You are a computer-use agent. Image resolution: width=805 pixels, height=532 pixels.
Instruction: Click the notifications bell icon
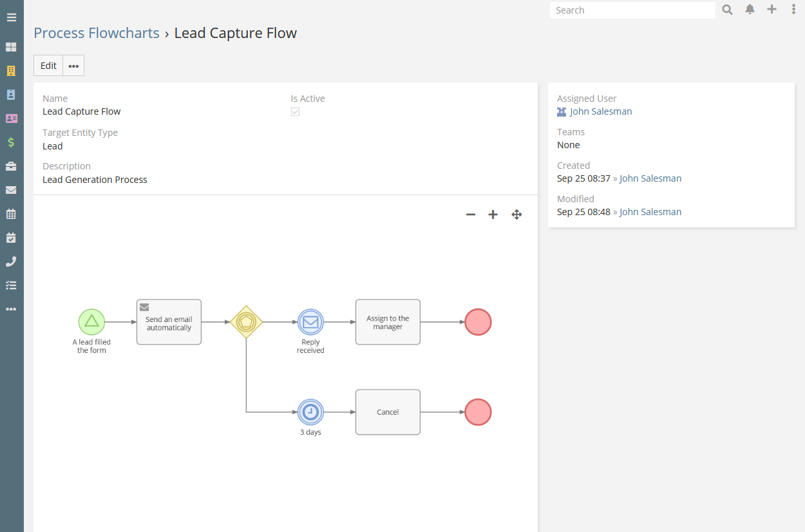click(x=750, y=10)
